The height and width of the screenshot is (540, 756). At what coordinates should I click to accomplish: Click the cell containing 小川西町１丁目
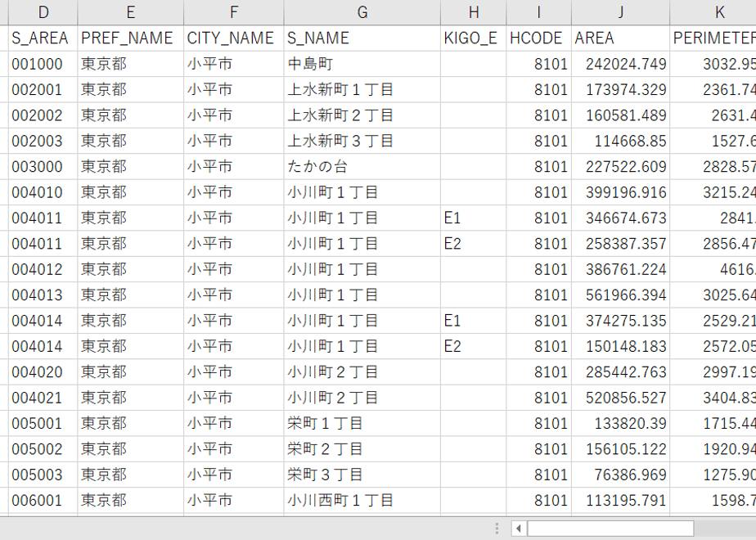pyautogui.click(x=362, y=501)
